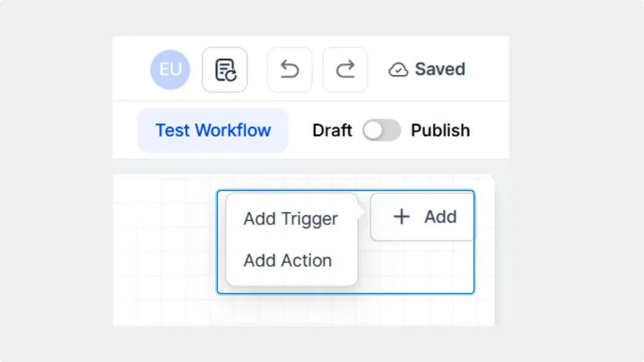
Task: Click the redo arrow icon
Action: coord(345,69)
